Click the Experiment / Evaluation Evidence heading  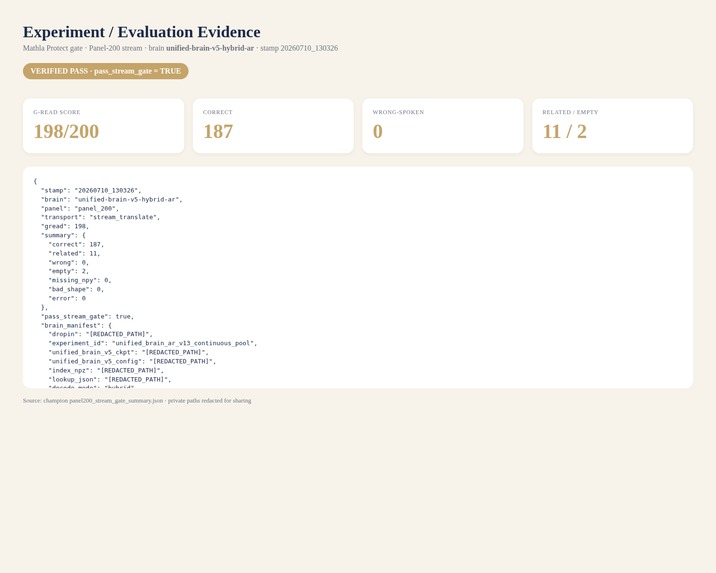tap(142, 32)
